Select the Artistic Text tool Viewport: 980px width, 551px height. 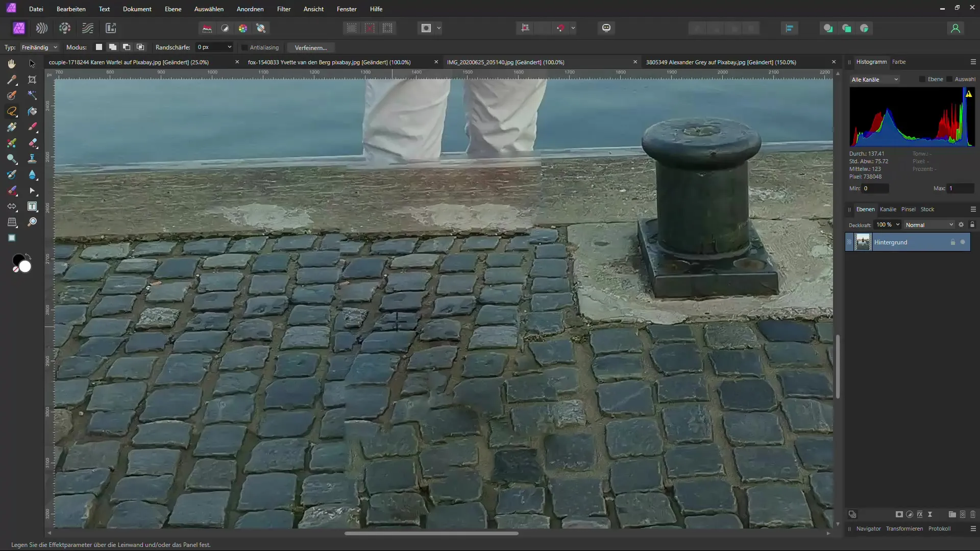32,206
